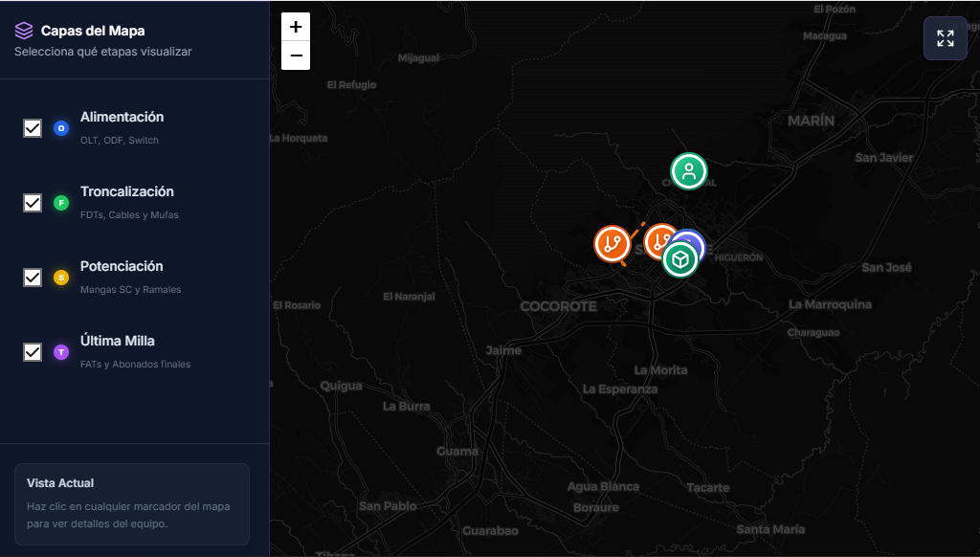Click the COCOROTE map label
The image size is (980, 557).
[x=558, y=306]
